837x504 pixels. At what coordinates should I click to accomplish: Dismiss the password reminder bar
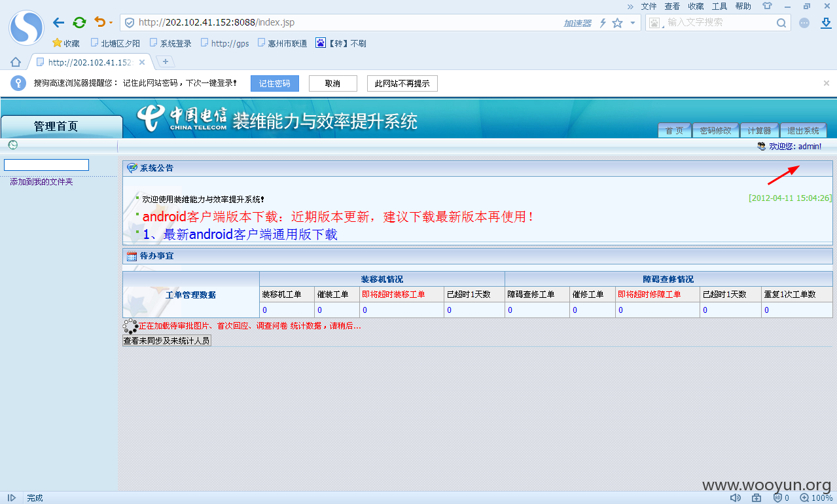[827, 83]
